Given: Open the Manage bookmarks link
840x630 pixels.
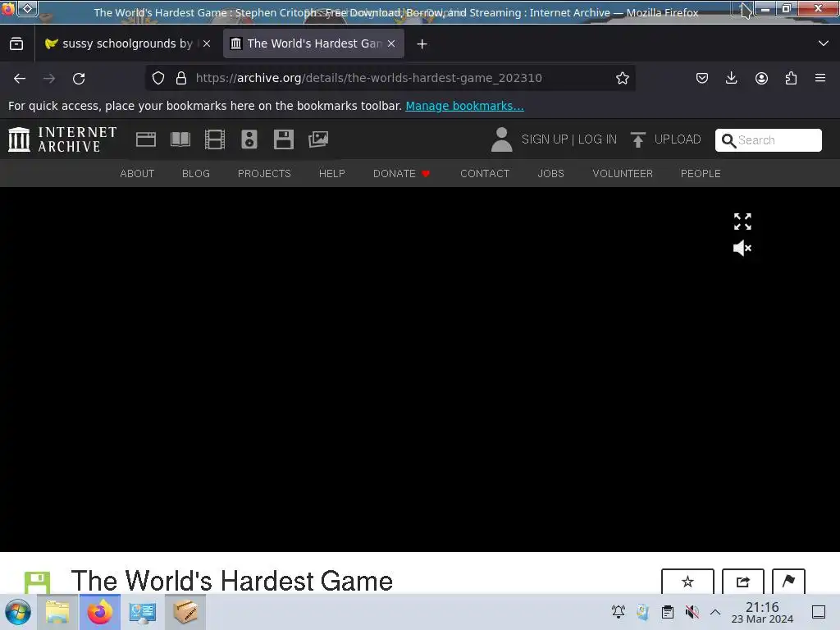Looking at the screenshot, I should [464, 106].
